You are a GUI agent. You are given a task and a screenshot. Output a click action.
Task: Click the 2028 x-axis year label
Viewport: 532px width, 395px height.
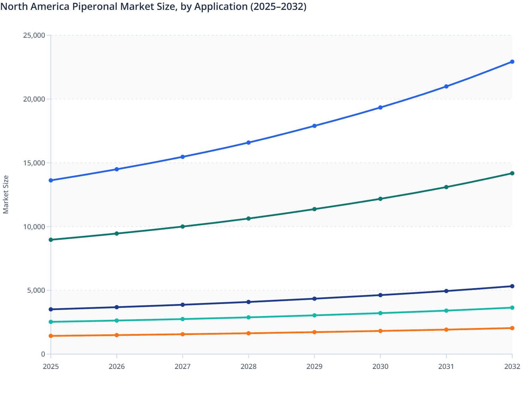coord(248,367)
